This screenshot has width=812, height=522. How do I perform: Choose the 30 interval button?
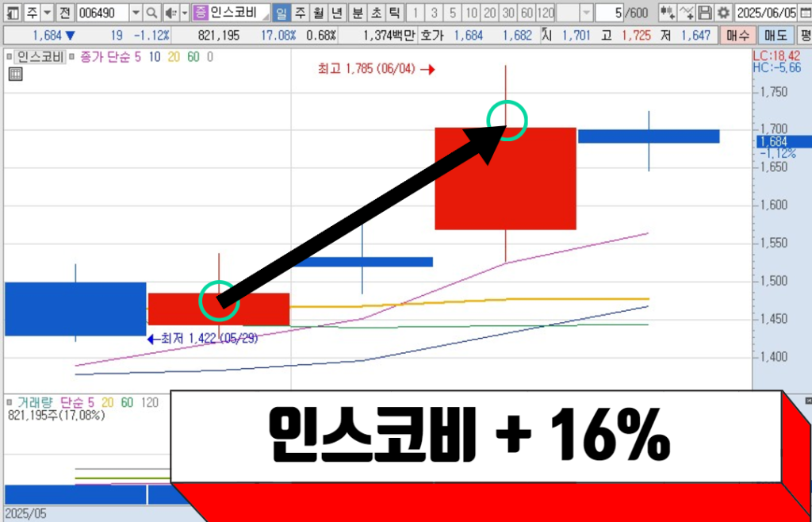point(508,12)
